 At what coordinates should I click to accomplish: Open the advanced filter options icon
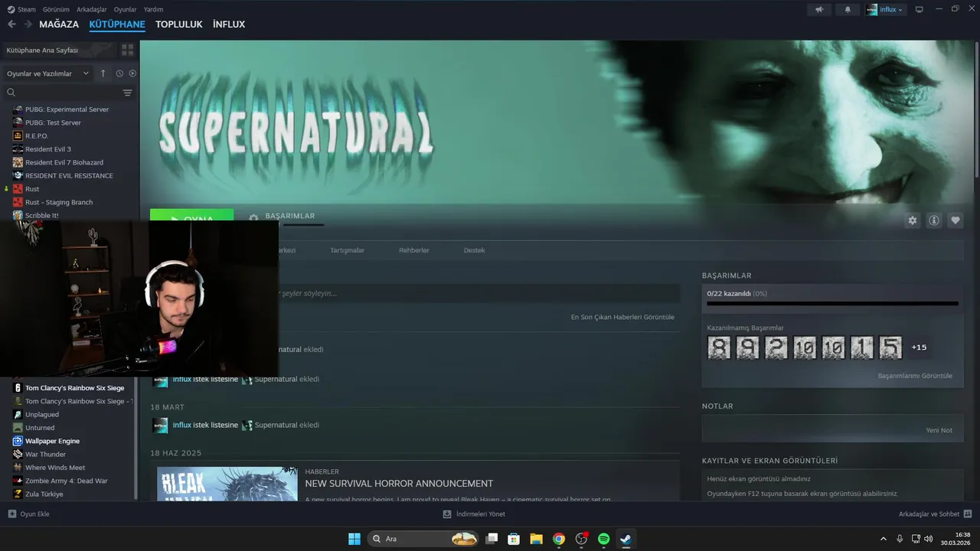(127, 93)
